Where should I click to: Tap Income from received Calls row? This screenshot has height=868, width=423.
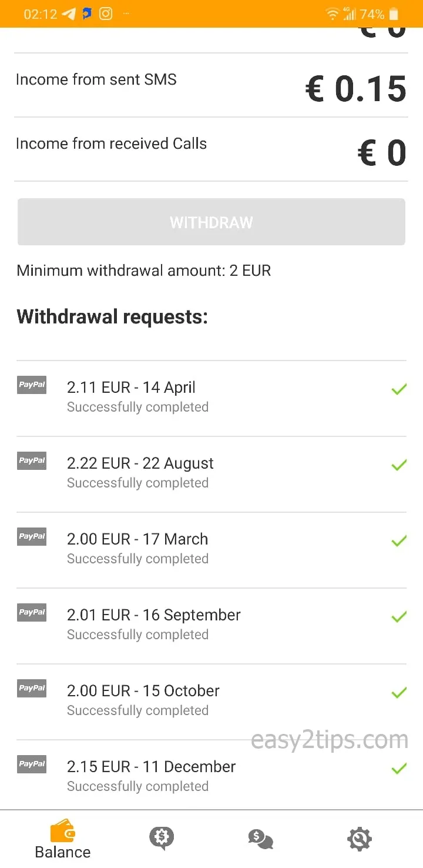click(x=211, y=149)
